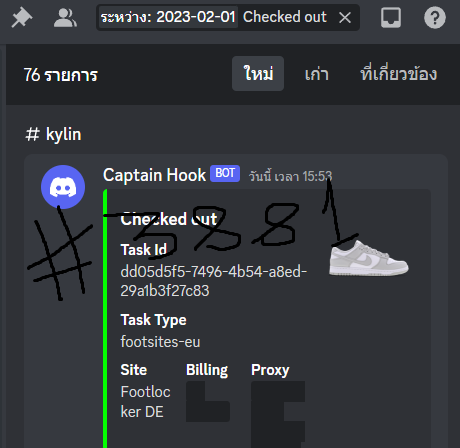Jump to the # kylin channel
This screenshot has height=448, width=460.
tap(54, 134)
